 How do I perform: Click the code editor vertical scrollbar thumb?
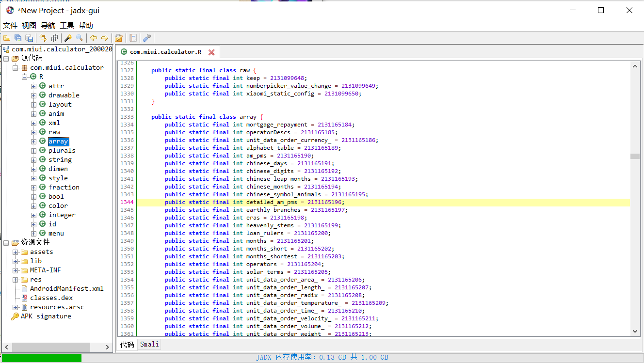[x=635, y=157]
